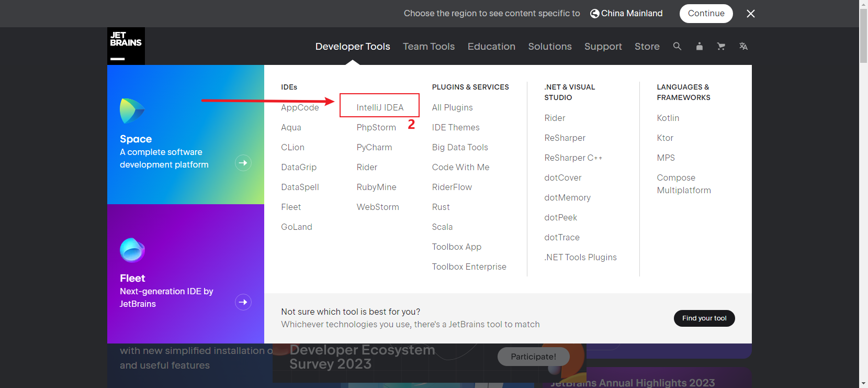Click the globe icon beside China Mainland
The image size is (868, 388).
tap(594, 14)
